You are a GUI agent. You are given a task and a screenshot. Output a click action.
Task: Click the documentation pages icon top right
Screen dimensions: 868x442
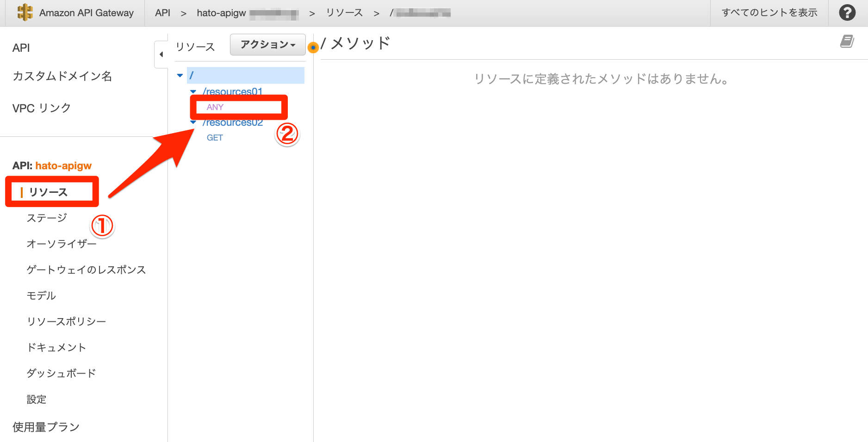847,41
